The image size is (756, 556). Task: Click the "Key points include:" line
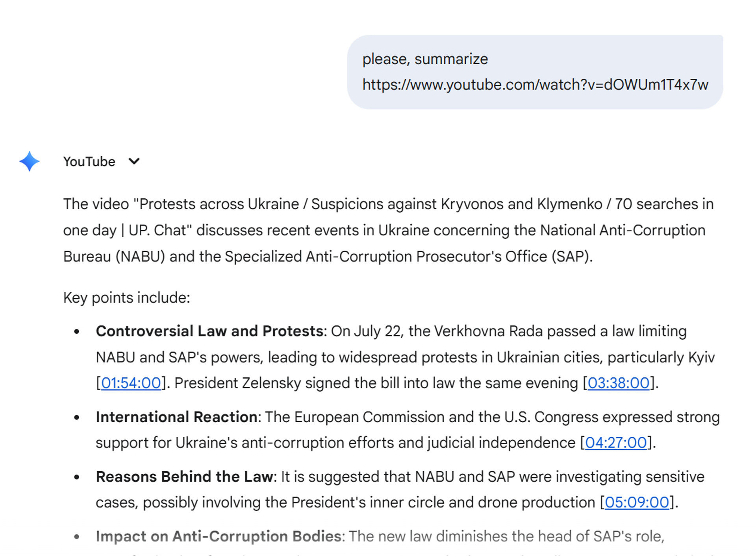[126, 297]
